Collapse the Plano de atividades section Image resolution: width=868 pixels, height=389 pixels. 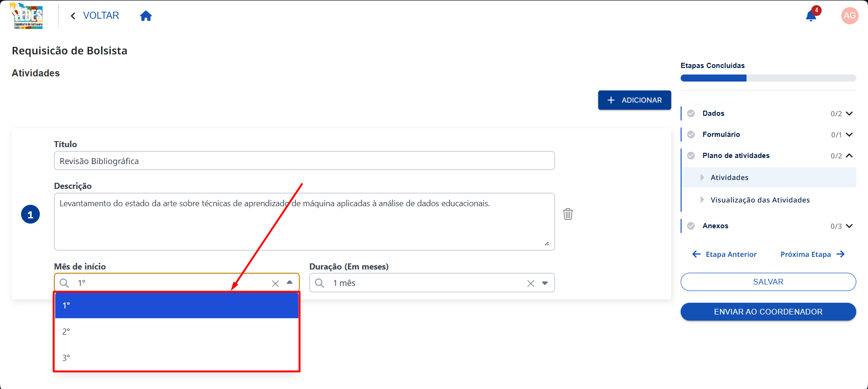pos(849,156)
